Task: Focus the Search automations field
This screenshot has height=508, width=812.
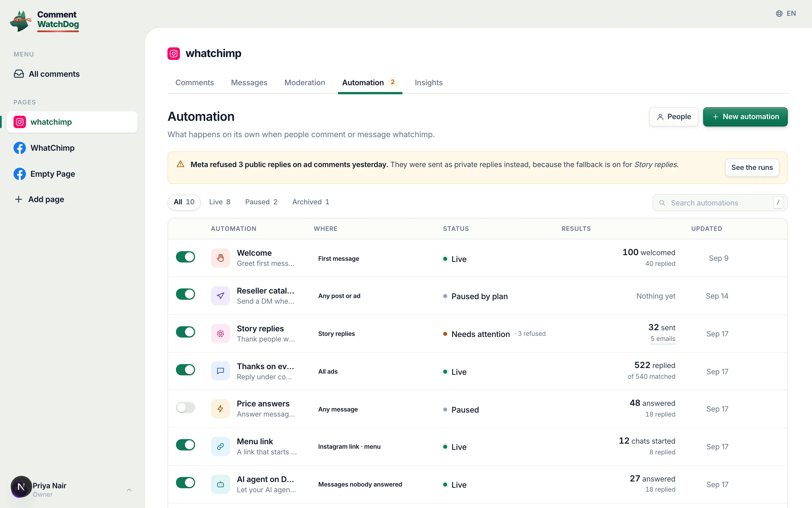Action: tap(720, 203)
